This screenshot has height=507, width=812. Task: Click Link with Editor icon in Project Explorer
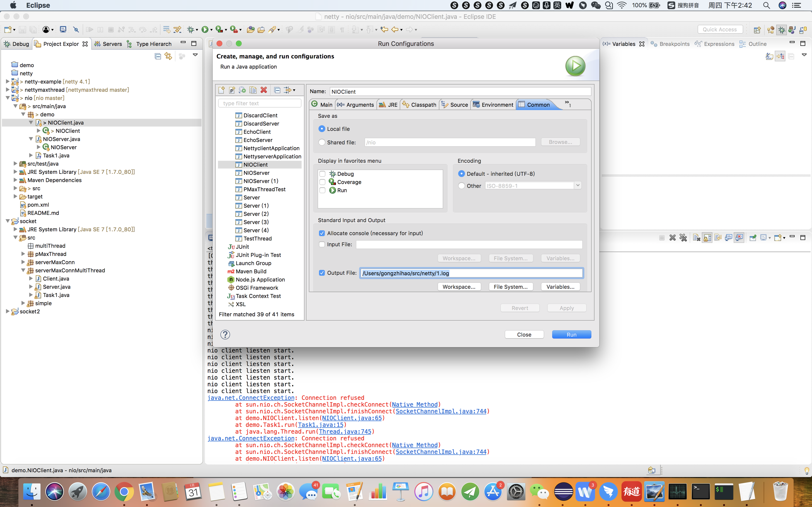(x=168, y=56)
